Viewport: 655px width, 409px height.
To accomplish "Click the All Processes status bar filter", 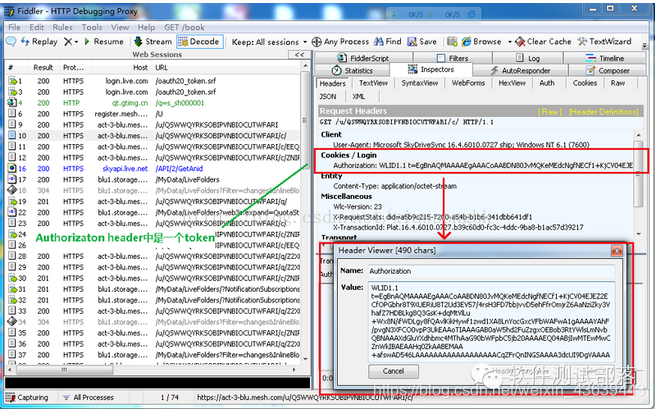I will pos(88,397).
